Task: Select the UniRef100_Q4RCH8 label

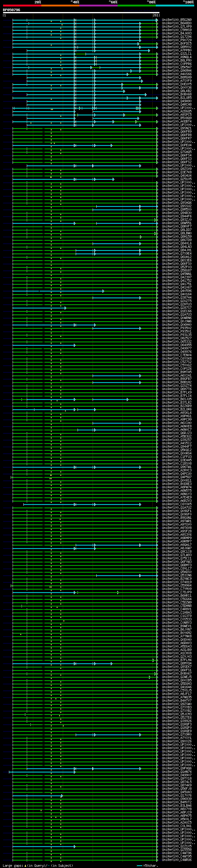Action: pyautogui.click(x=177, y=104)
